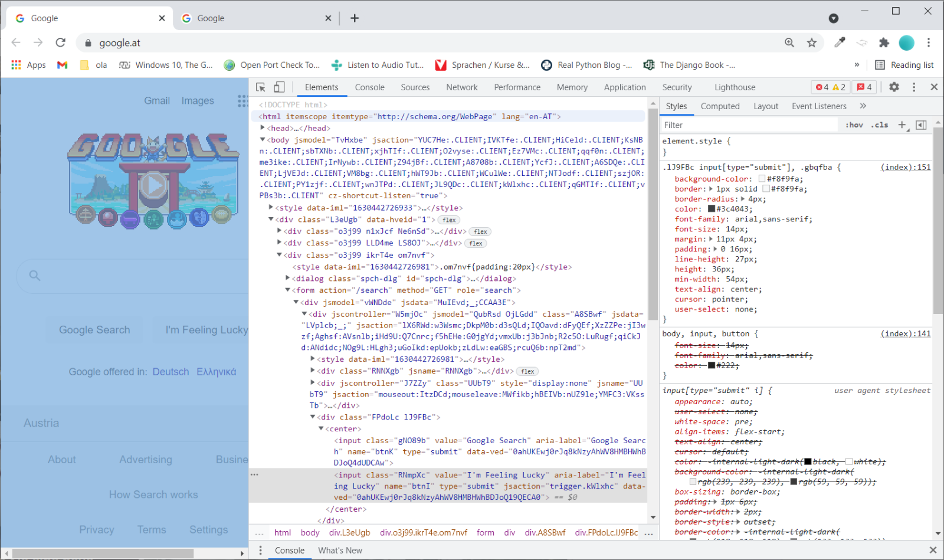944x560 pixels.
Task: Open the Lighthouse tab
Action: pyautogui.click(x=735, y=87)
